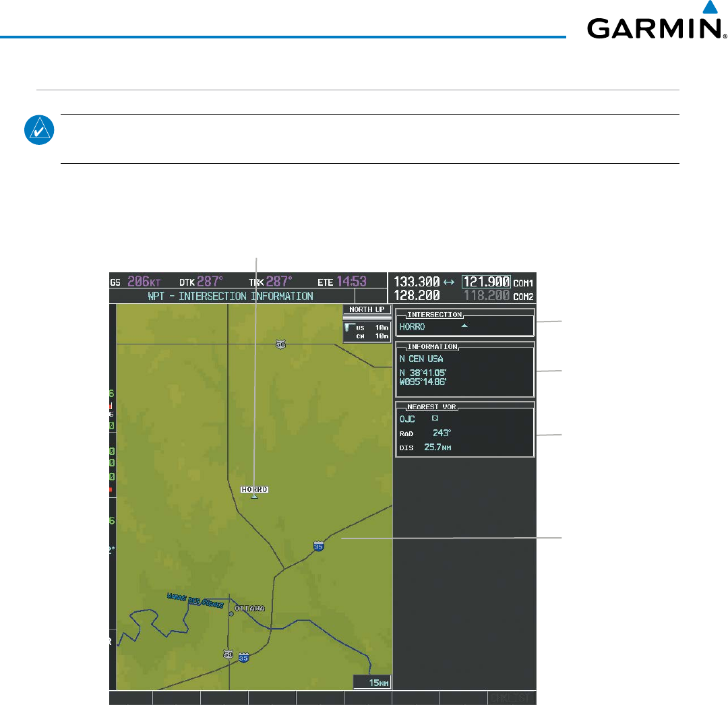Click the weather legend radar icon
Image resolution: width=728 pixels, height=705 pixels.
(349, 327)
